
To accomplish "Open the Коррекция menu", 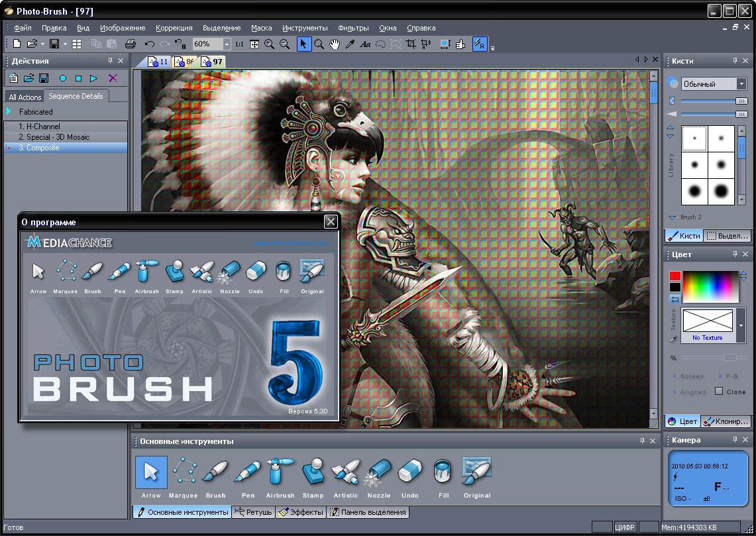I will pyautogui.click(x=174, y=28).
